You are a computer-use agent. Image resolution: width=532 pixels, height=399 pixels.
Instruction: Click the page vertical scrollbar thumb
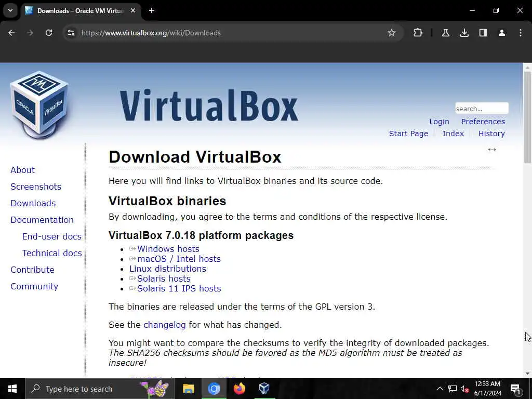click(x=527, y=117)
